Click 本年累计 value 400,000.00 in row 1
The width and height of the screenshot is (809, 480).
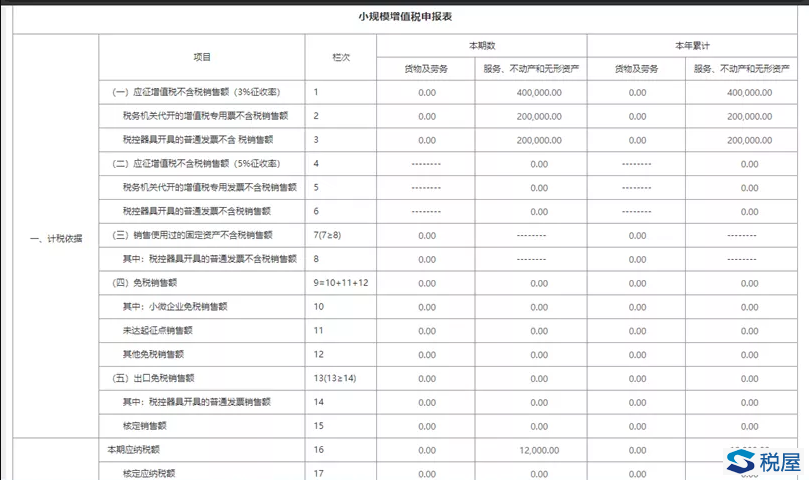click(x=750, y=93)
